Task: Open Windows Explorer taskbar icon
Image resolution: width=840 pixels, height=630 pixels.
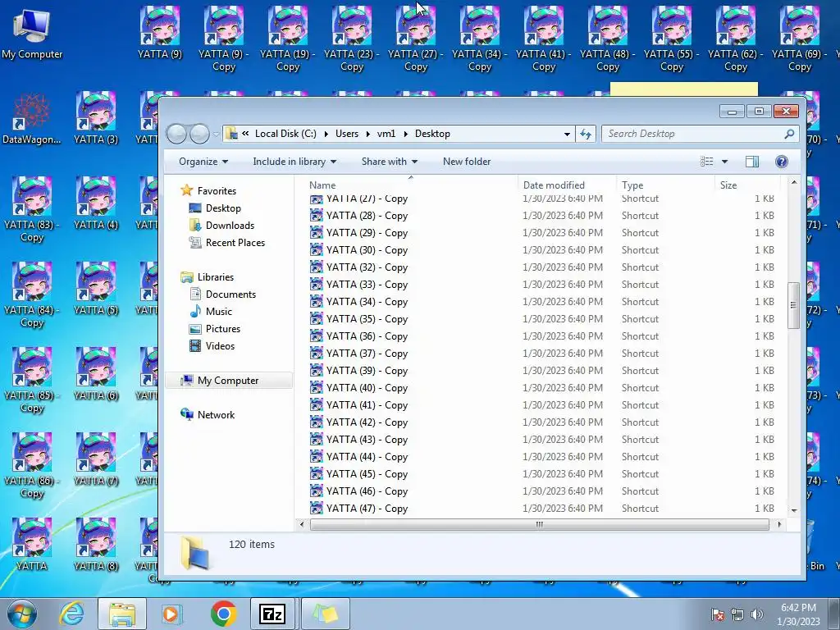Action: tap(121, 614)
